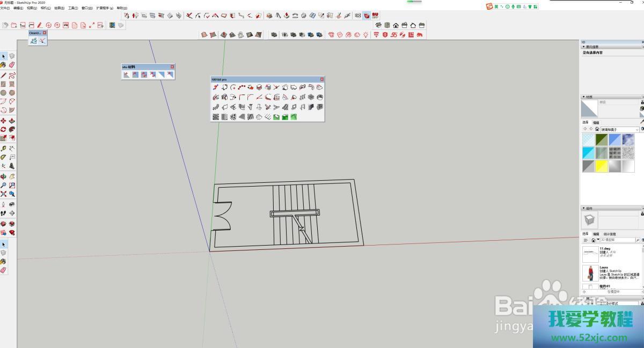This screenshot has width=644, height=348.
Task: Open the 扩展程序 Extensions menu
Action: click(x=104, y=8)
